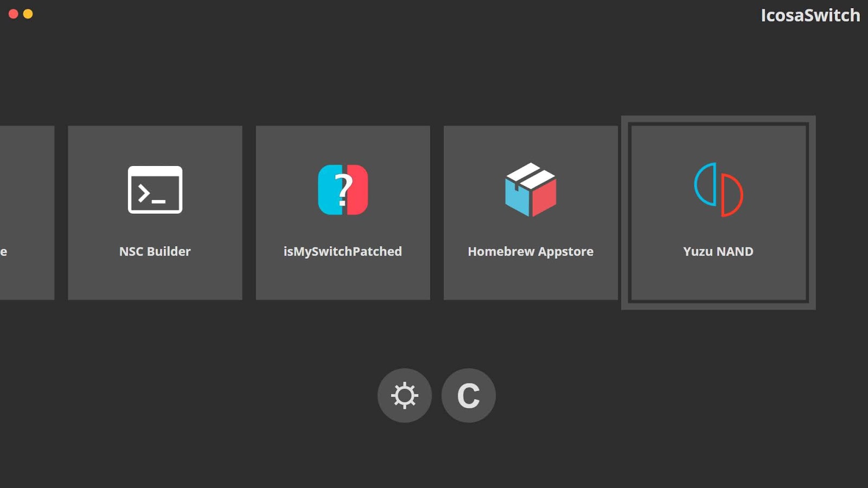Close the window with red dot

coord(14,14)
